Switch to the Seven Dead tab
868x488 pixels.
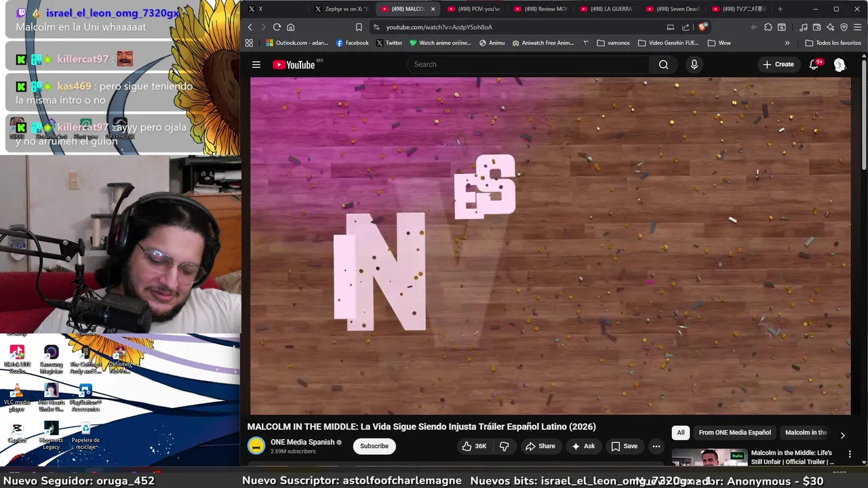tap(673, 9)
